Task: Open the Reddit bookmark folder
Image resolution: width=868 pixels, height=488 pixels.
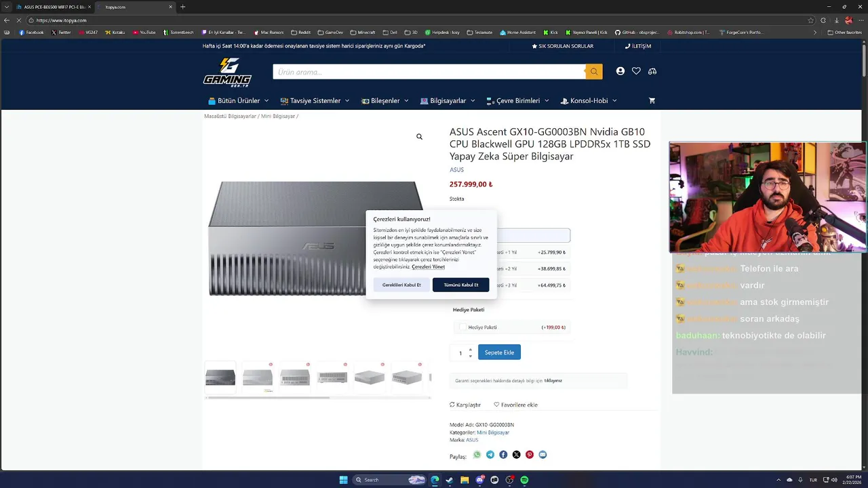Action: [x=300, y=33]
